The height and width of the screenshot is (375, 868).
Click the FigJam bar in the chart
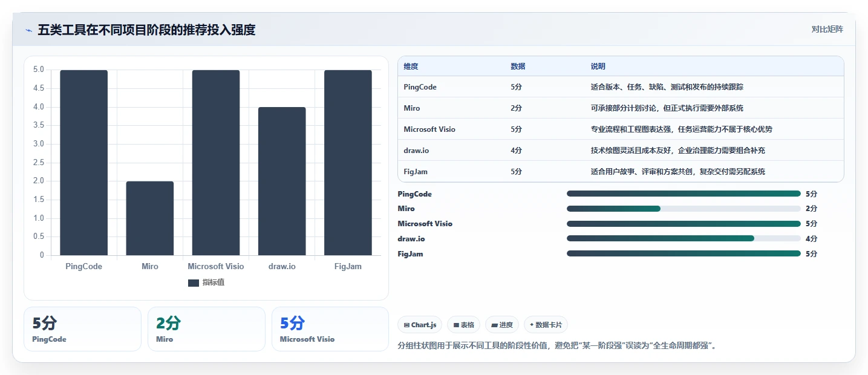[x=348, y=163]
